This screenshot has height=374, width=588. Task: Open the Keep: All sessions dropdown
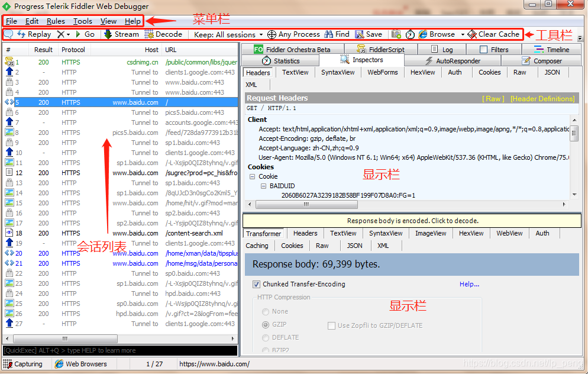click(228, 34)
